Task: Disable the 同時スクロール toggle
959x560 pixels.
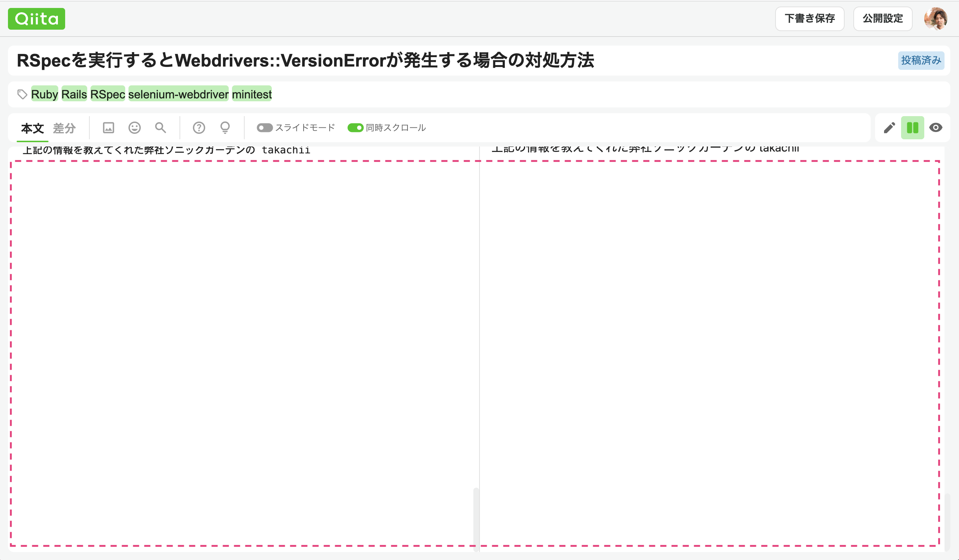Action: click(x=355, y=128)
